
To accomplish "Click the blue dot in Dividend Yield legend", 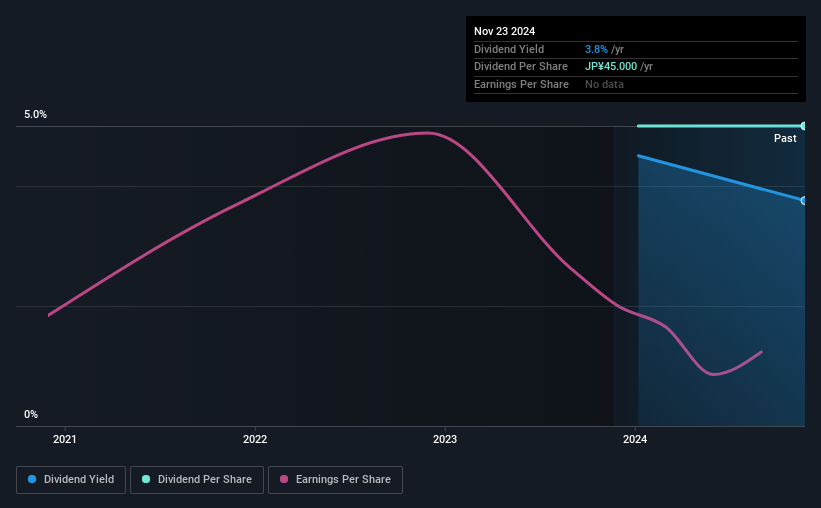I will pos(32,480).
